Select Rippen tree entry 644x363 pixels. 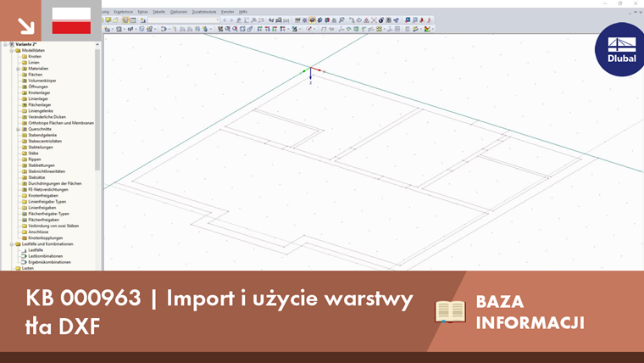tap(35, 159)
